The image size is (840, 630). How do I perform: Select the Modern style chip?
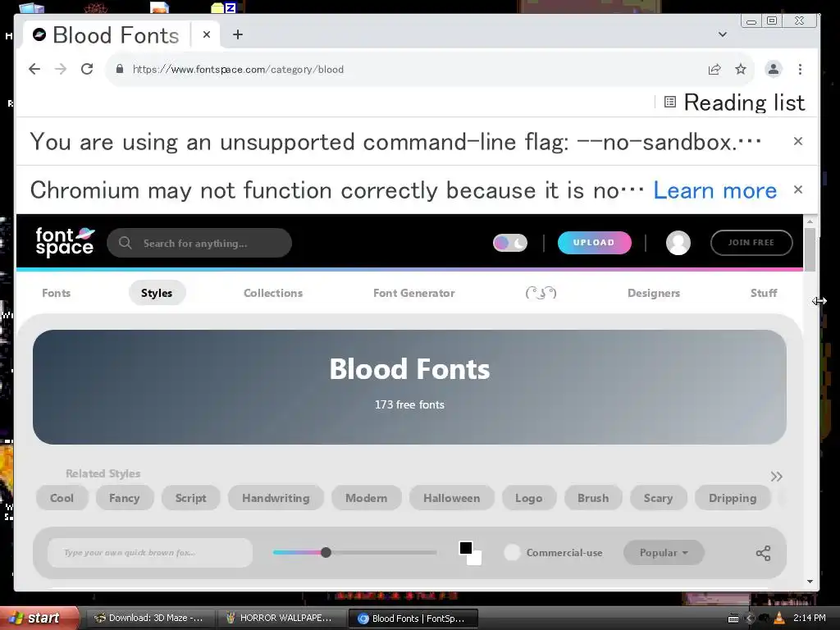[367, 498]
